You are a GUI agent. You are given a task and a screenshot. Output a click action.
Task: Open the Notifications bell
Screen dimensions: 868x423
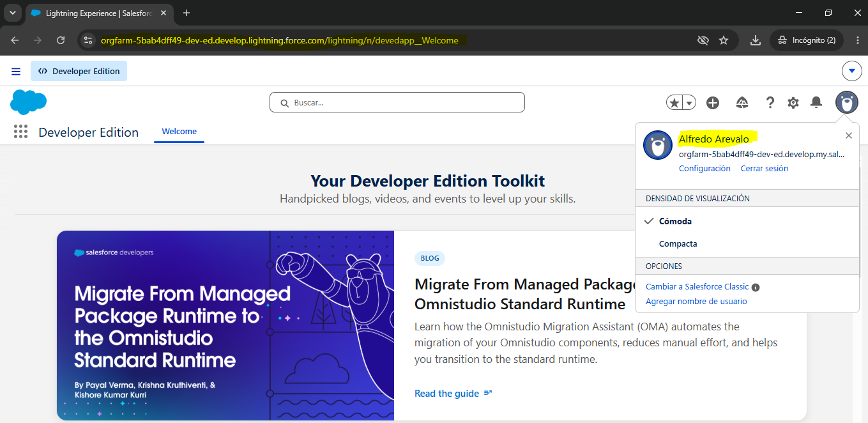pyautogui.click(x=816, y=102)
